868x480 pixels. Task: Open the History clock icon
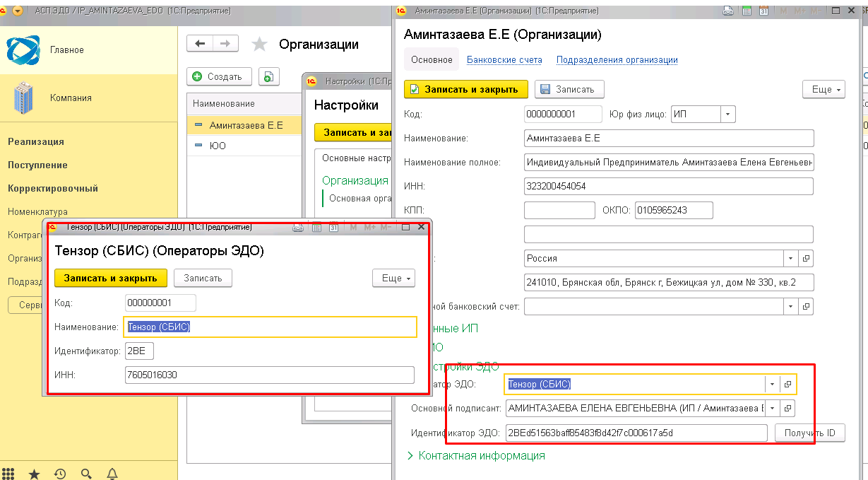click(60, 473)
